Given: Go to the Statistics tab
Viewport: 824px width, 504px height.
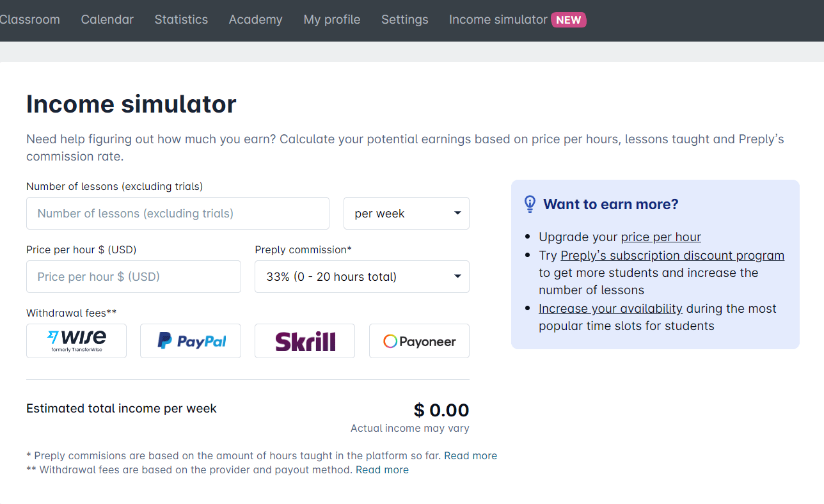Looking at the screenshot, I should tap(181, 20).
